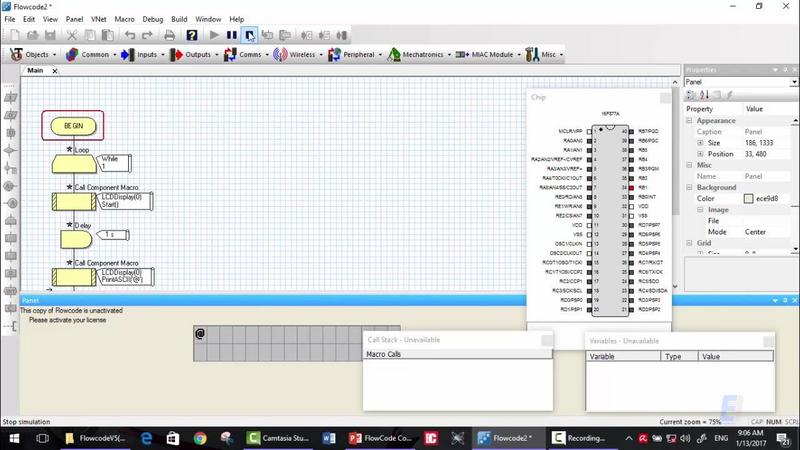
Task: Close the Main tab
Action: (x=55, y=71)
